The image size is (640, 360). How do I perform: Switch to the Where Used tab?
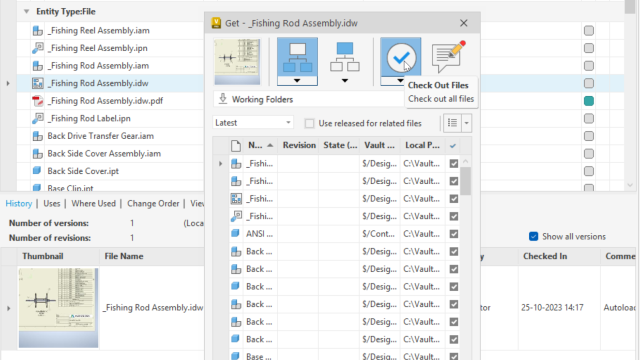tap(93, 204)
